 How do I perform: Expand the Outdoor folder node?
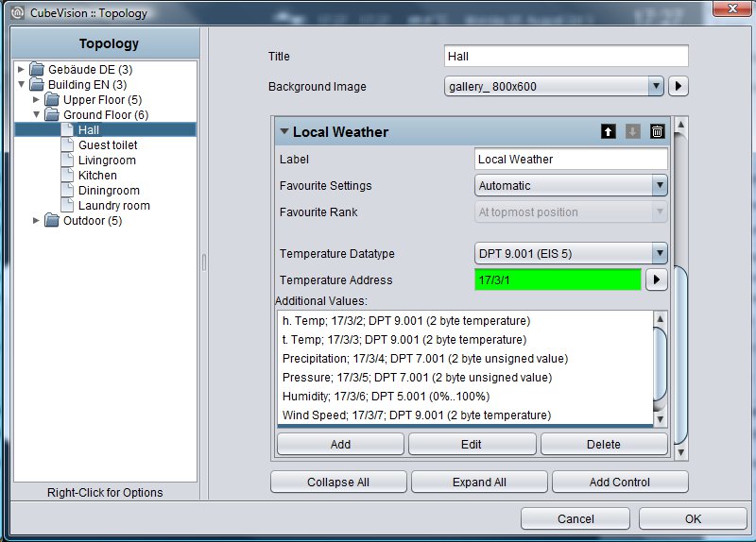point(36,221)
